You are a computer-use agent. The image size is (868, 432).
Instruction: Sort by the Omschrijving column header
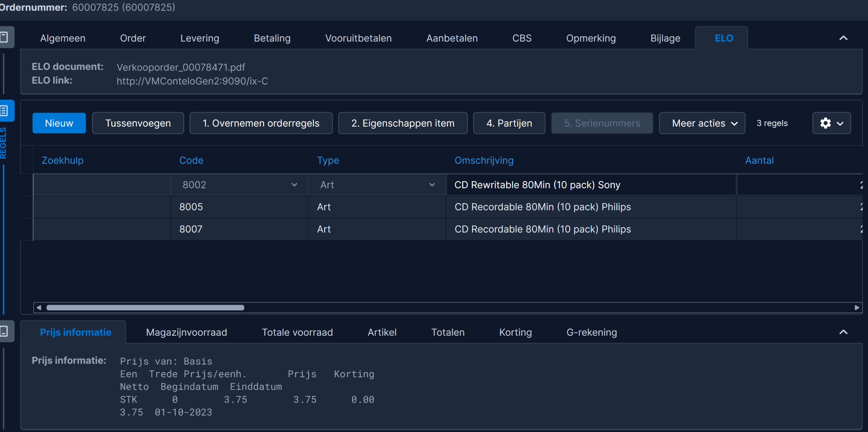point(484,160)
